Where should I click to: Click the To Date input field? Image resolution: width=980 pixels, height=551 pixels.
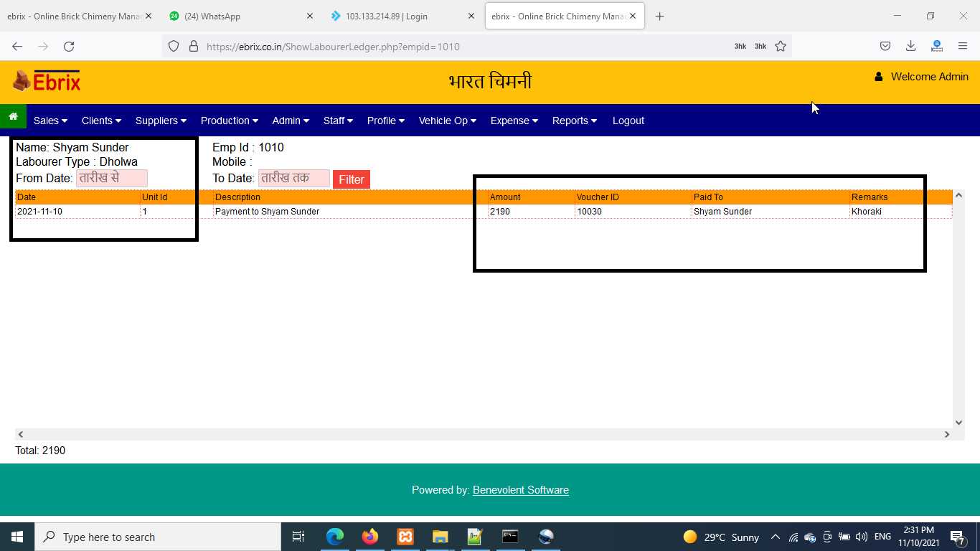click(x=294, y=178)
